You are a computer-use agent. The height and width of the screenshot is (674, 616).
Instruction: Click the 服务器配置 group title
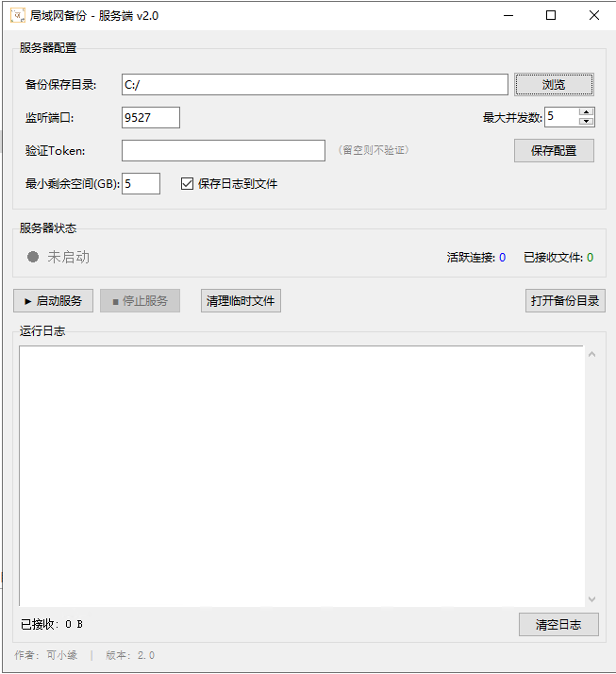48,48
